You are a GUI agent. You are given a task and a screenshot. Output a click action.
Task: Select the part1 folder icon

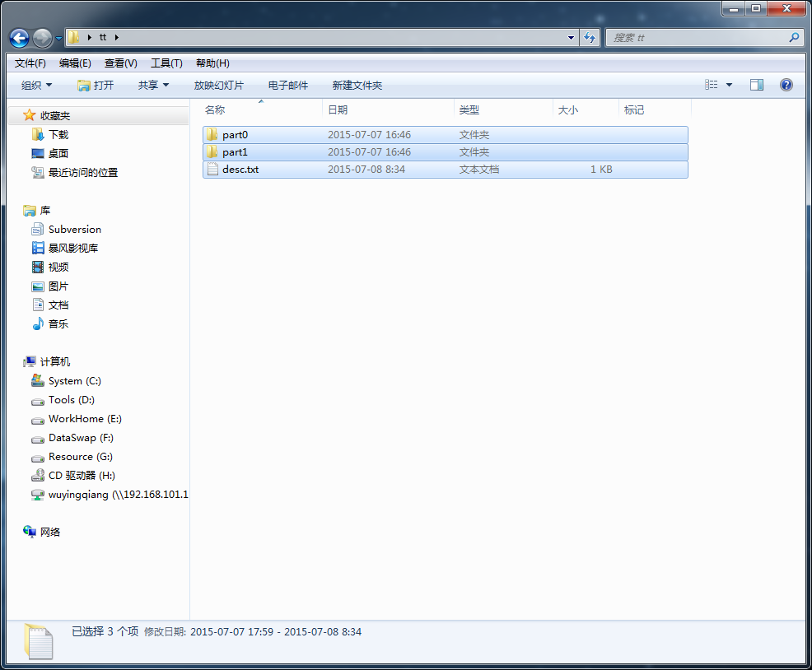pyautogui.click(x=212, y=151)
